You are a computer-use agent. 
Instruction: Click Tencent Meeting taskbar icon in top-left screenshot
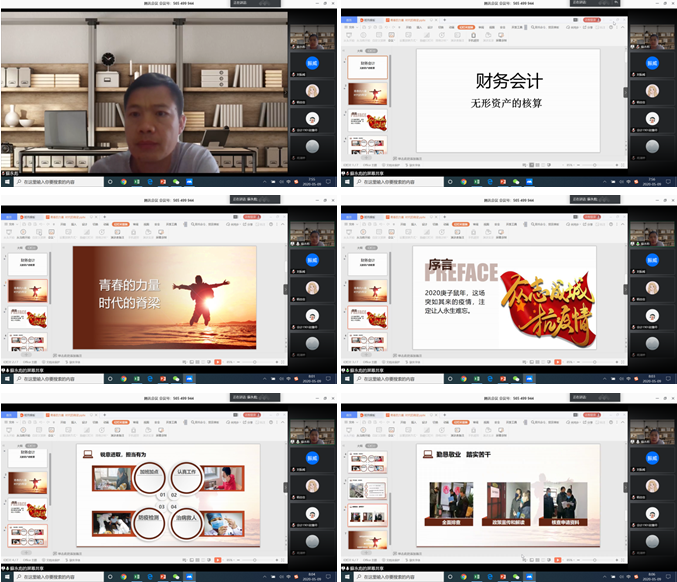189,183
